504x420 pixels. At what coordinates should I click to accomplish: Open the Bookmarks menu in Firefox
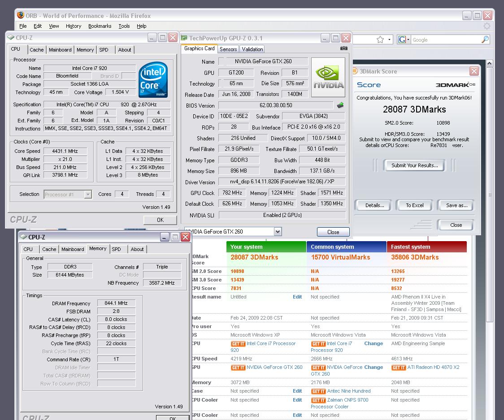click(x=100, y=26)
